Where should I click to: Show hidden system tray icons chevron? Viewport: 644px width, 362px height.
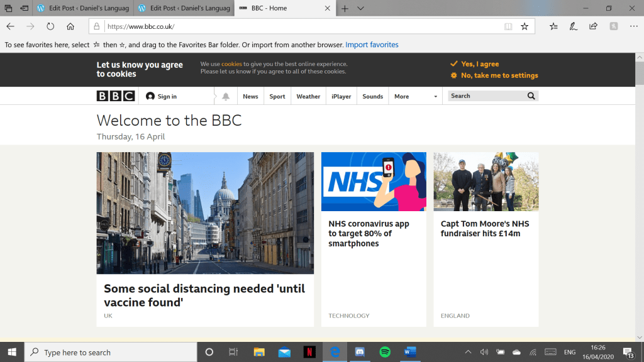tap(468, 352)
